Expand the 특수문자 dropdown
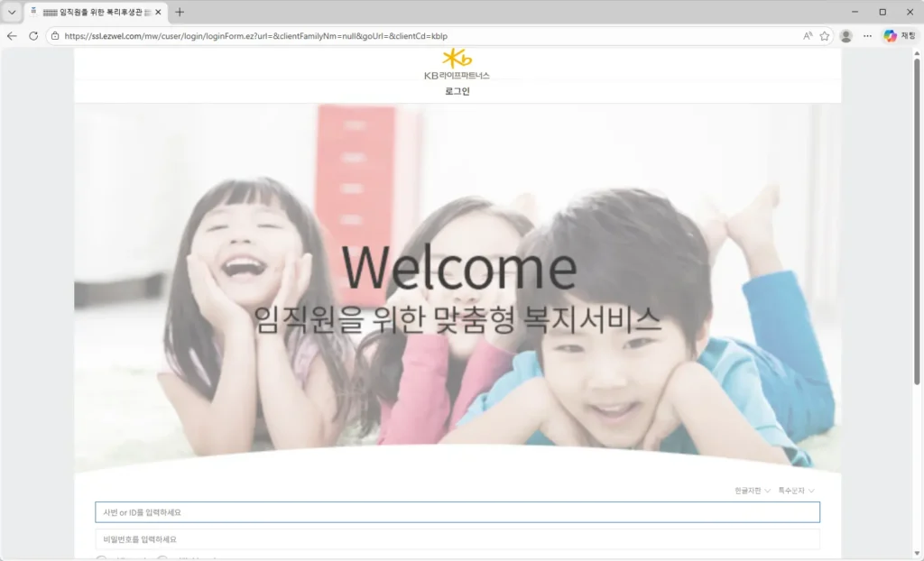Viewport: 924px width, 561px height. click(795, 489)
